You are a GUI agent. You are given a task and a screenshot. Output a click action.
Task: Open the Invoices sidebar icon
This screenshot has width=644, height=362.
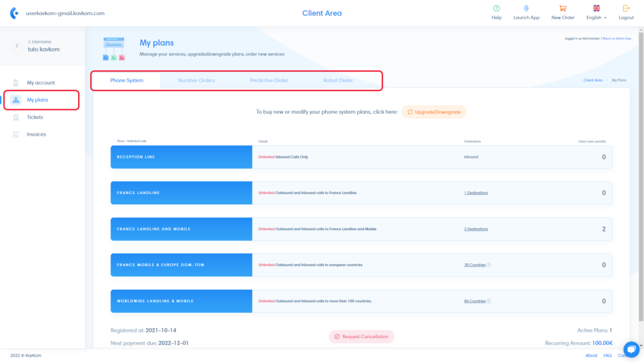click(16, 134)
